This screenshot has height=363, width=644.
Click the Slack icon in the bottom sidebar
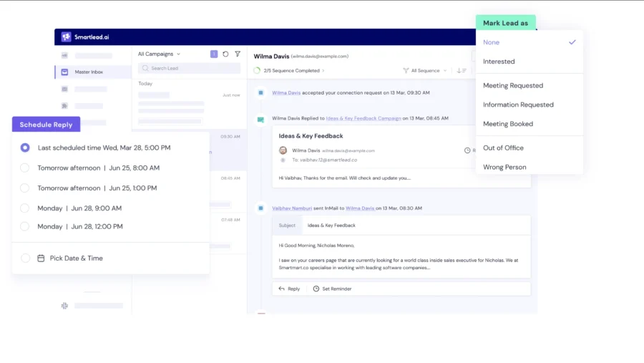[64, 306]
